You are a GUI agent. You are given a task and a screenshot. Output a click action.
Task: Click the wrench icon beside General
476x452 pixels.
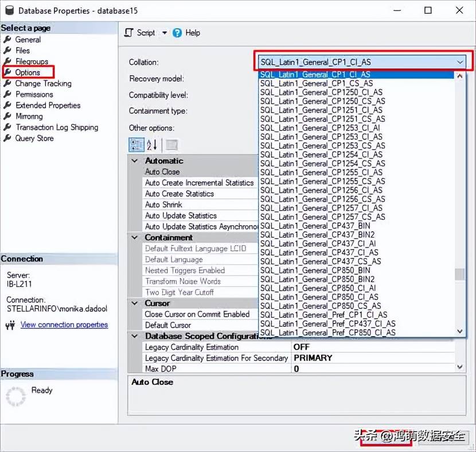[x=7, y=40]
